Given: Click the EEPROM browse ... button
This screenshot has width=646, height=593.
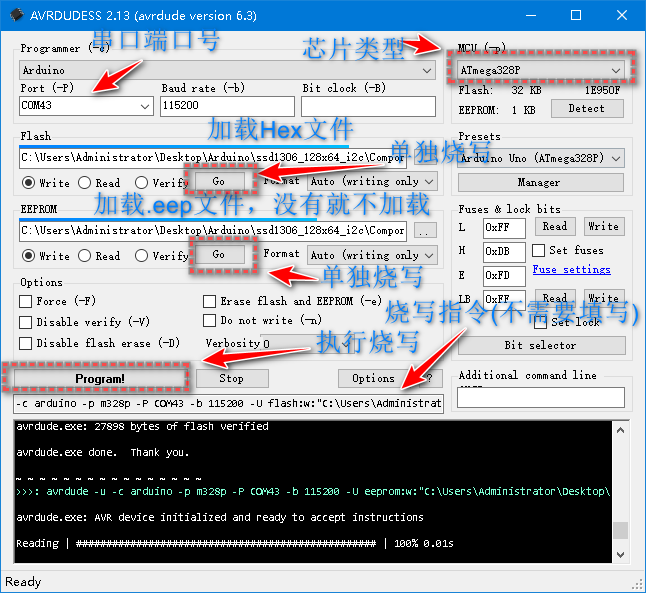Looking at the screenshot, I should pyautogui.click(x=425, y=231).
